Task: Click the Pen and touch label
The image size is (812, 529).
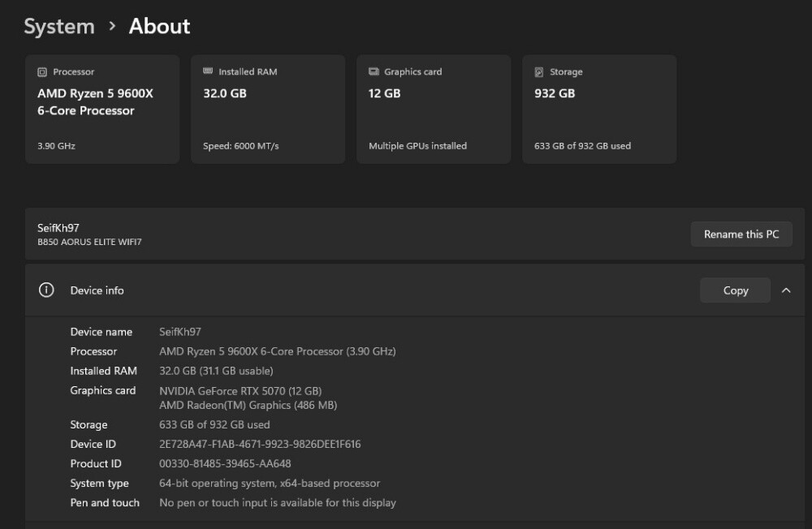Action: coord(105,502)
